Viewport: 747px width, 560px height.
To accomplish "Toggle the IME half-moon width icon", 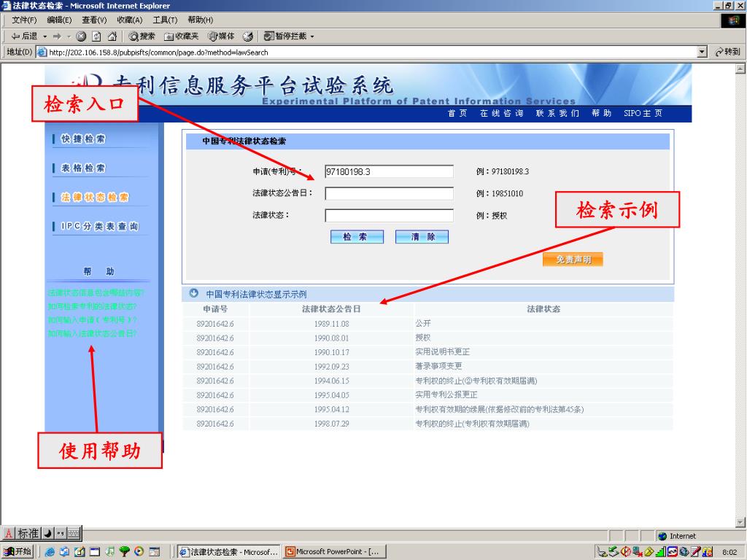I will [48, 533].
